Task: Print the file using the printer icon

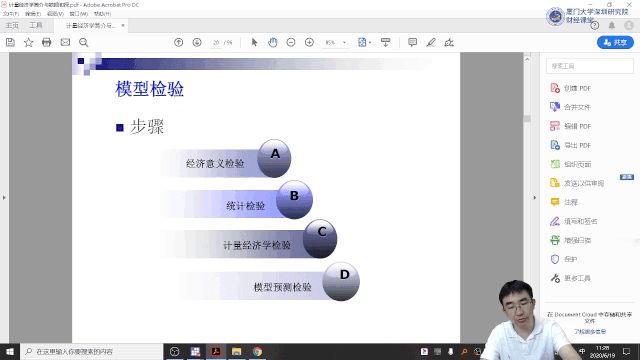Action: 47,42
